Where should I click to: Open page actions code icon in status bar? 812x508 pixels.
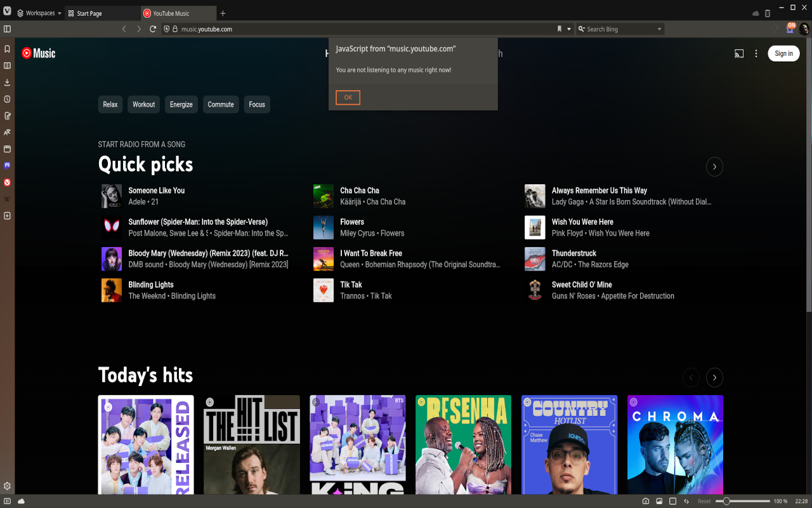pos(686,501)
